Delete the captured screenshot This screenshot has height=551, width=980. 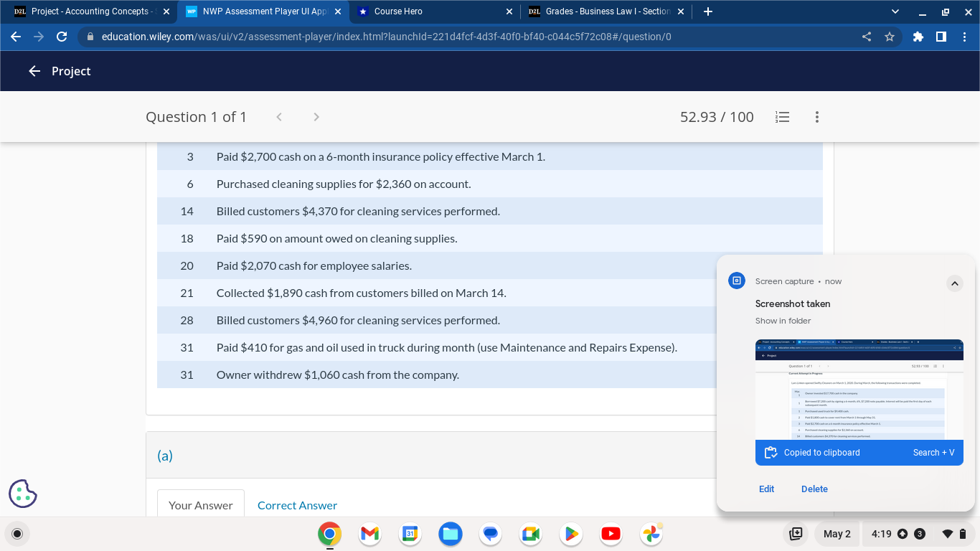coord(814,489)
